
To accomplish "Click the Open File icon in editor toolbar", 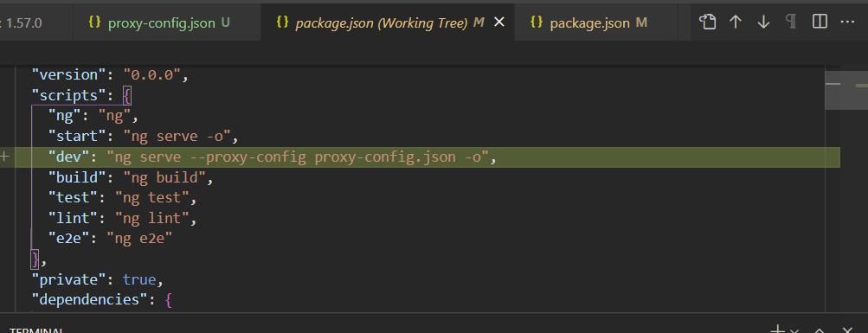I will [707, 22].
